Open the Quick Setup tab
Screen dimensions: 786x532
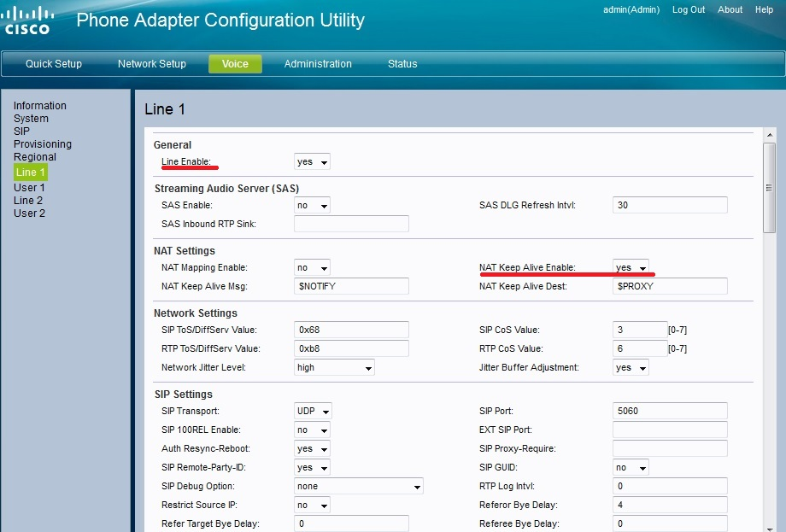(54, 64)
